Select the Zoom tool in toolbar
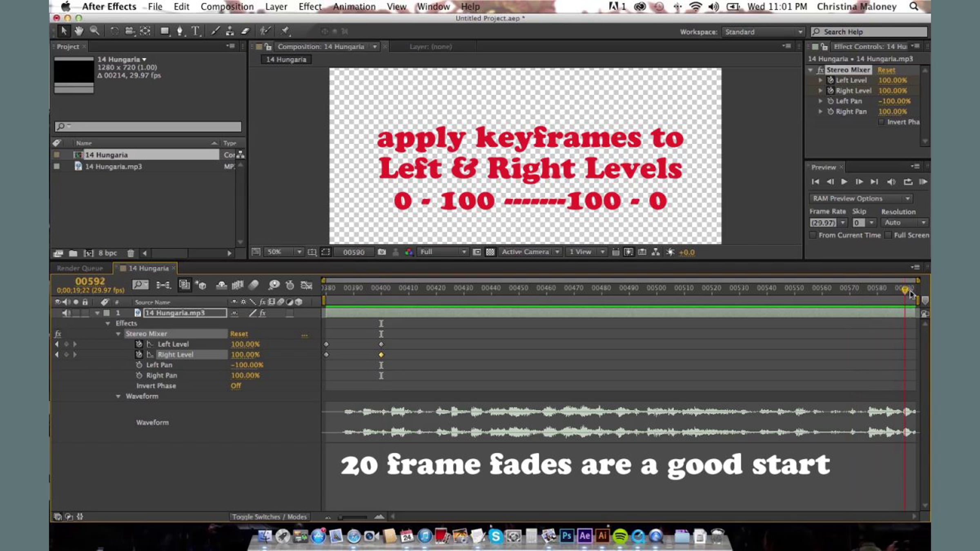980x551 pixels. [95, 31]
